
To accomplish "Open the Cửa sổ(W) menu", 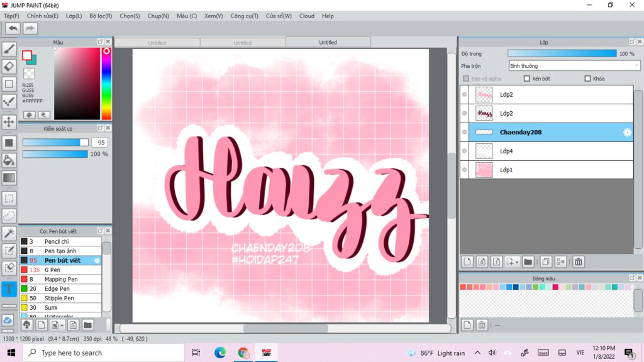I will tap(279, 16).
